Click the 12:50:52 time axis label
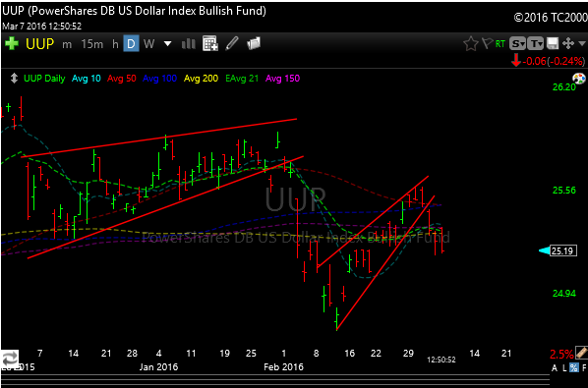 click(441, 360)
